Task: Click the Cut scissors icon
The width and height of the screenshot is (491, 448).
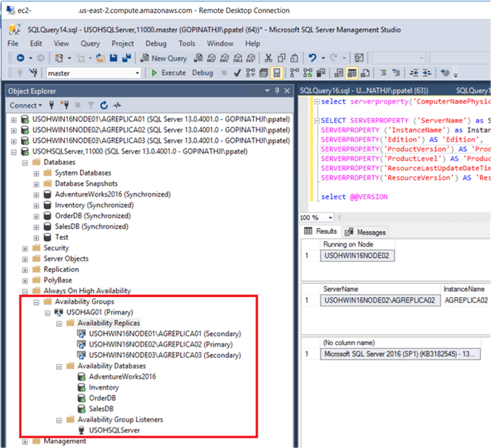Action: pyautogui.click(x=268, y=58)
